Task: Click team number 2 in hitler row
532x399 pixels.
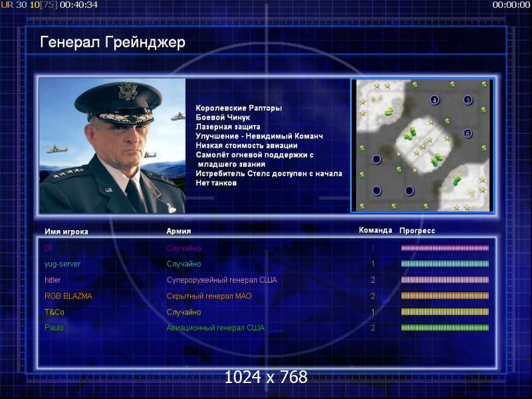Action: 373,280
